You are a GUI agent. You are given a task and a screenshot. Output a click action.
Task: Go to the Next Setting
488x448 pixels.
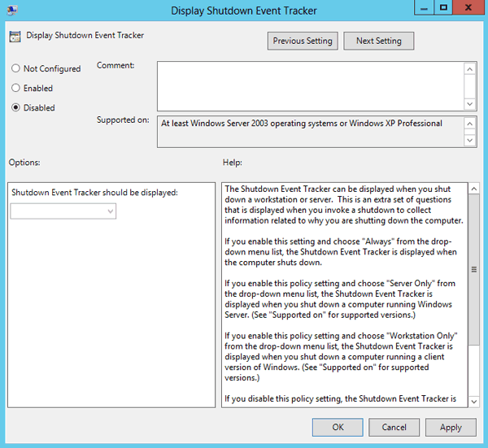[x=379, y=41]
